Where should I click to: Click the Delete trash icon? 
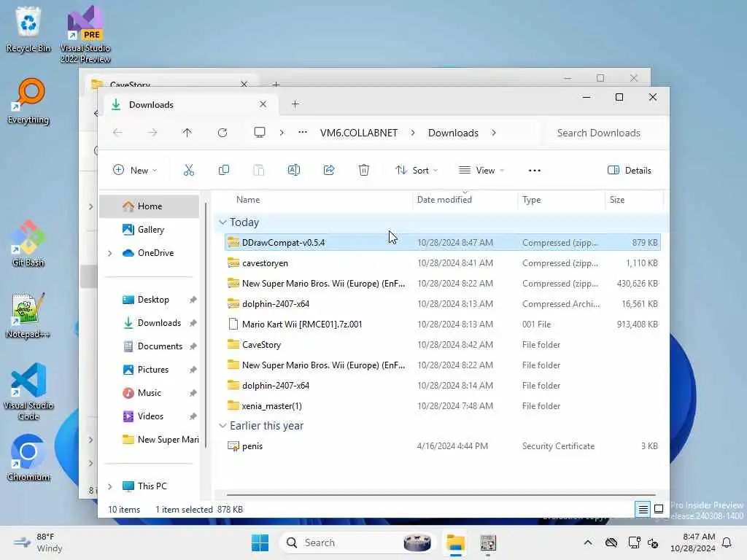click(x=364, y=170)
